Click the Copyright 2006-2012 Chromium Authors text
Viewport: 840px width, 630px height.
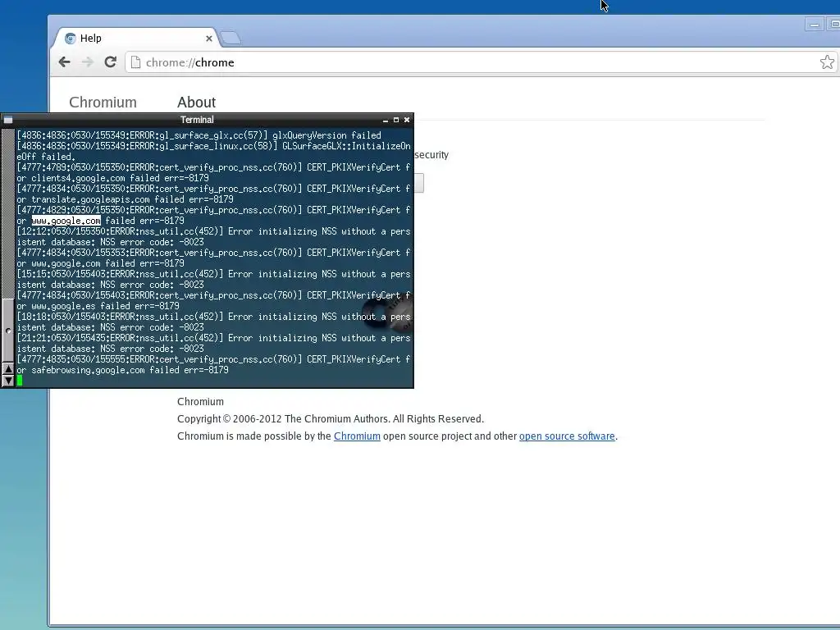[331, 419]
